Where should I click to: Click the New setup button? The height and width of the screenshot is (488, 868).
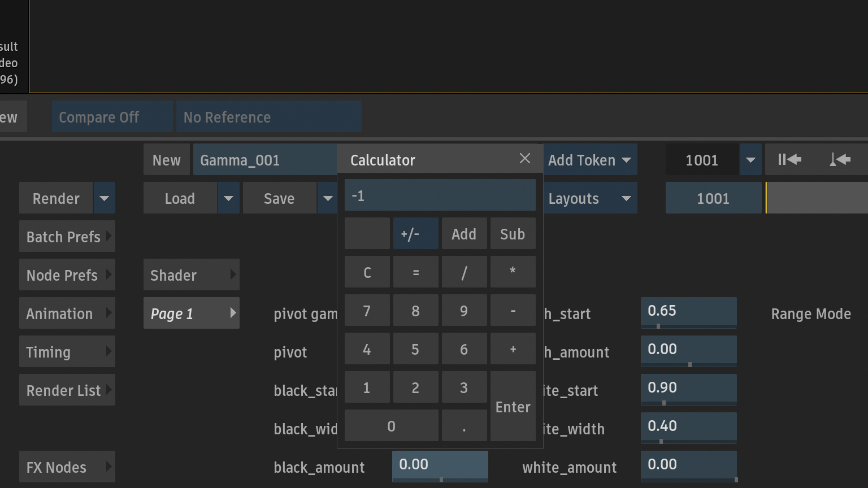167,160
